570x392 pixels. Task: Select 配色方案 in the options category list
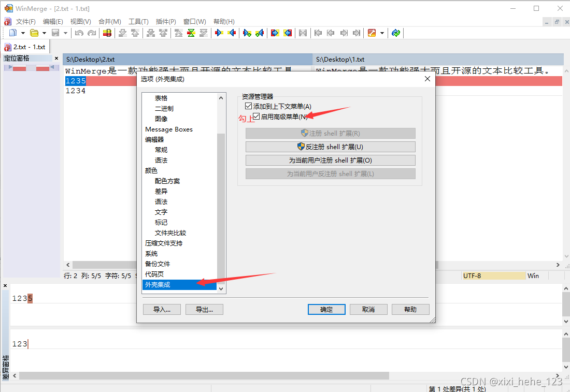167,181
